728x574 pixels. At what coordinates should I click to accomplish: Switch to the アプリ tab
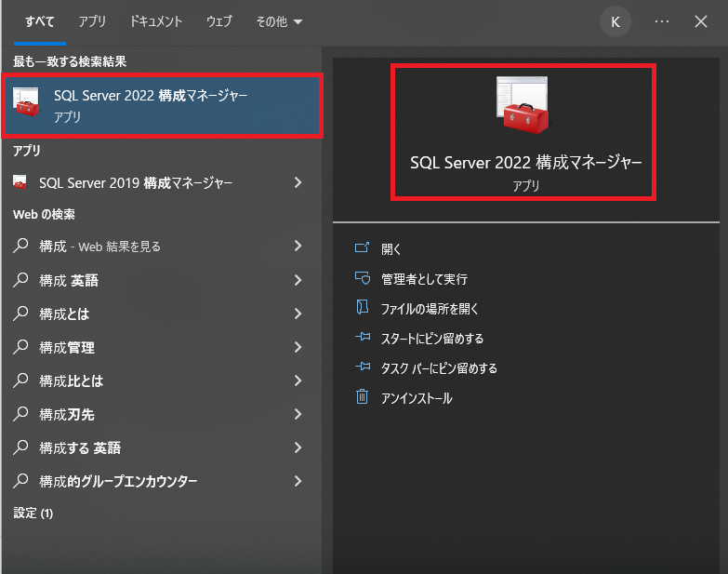[92, 21]
